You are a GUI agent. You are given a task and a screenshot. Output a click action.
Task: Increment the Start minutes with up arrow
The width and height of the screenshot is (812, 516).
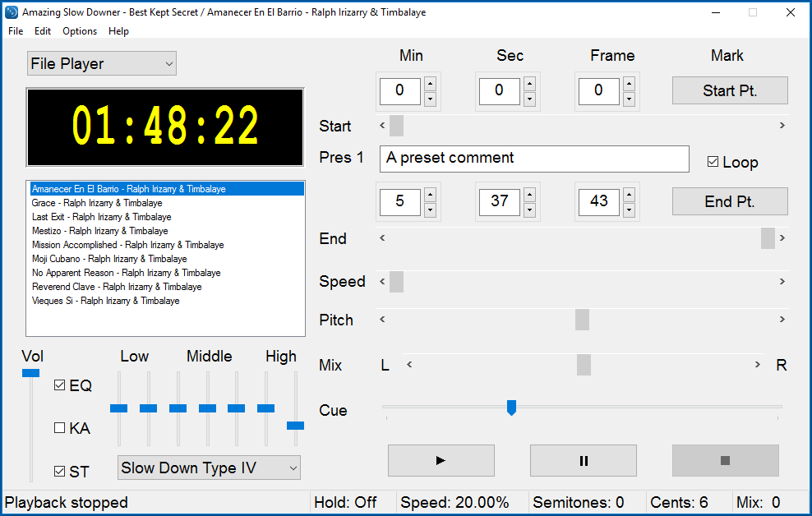click(430, 85)
